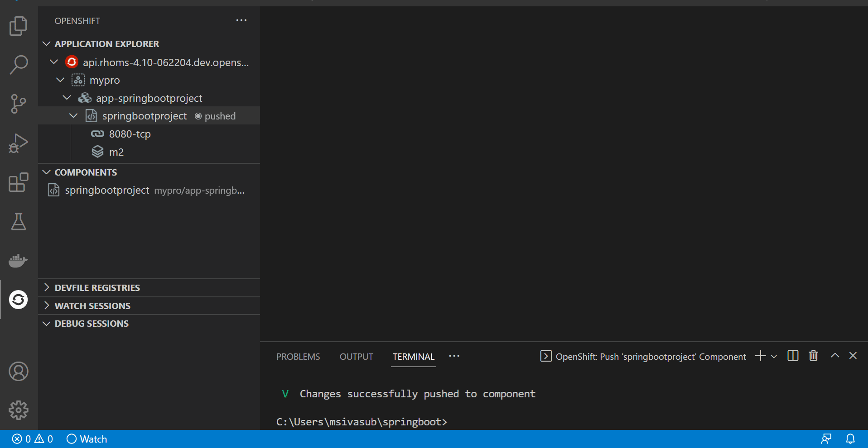Screen dimensions: 868x448
Task: Collapse the api.rhoms cluster node
Action: click(54, 62)
